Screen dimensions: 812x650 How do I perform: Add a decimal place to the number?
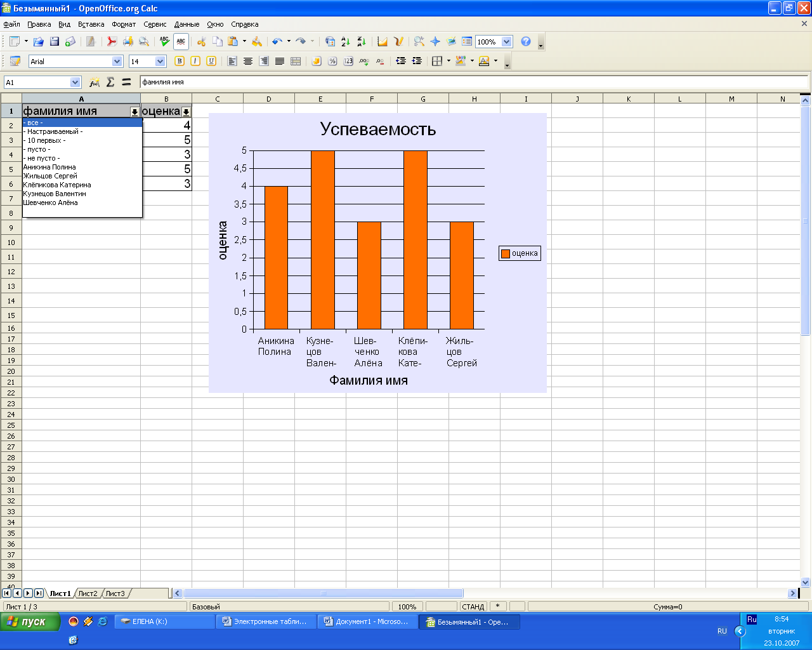364,62
